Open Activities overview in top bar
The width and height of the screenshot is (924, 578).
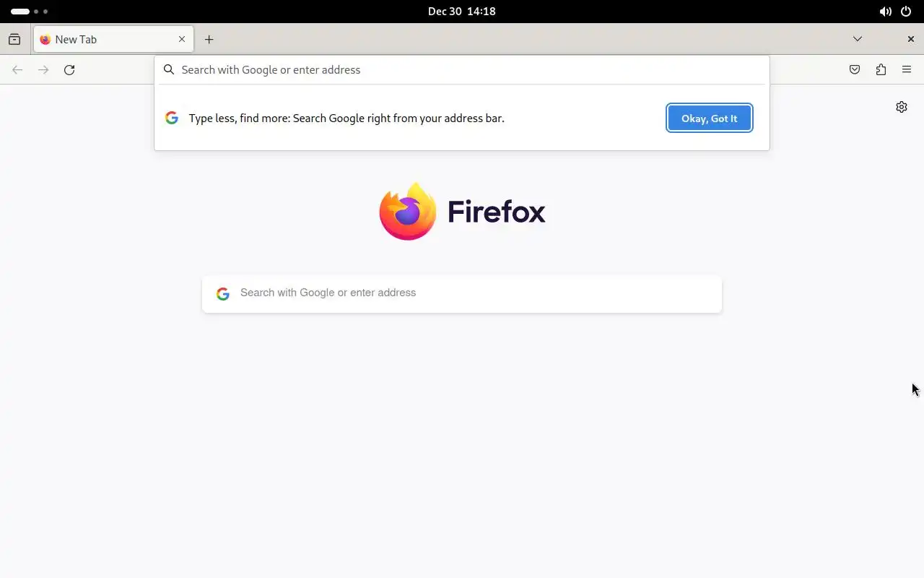coord(30,12)
